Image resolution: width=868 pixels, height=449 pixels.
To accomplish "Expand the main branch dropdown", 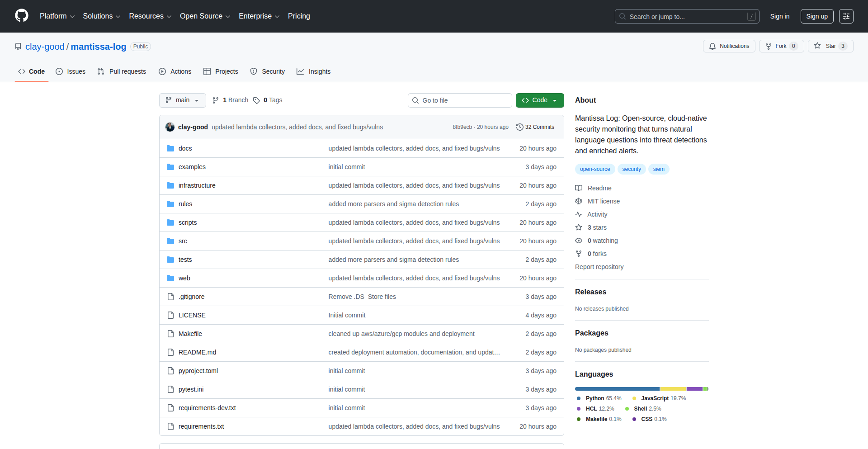I will [x=182, y=100].
